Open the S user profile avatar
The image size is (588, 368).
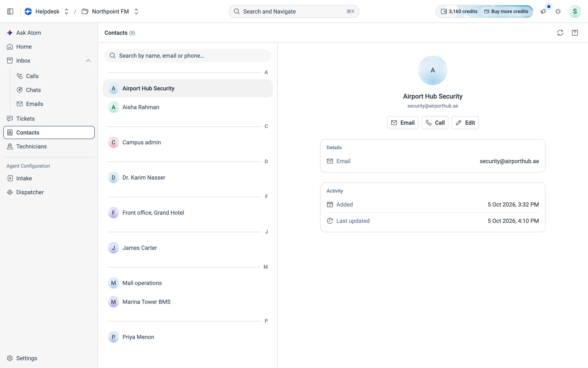(575, 11)
